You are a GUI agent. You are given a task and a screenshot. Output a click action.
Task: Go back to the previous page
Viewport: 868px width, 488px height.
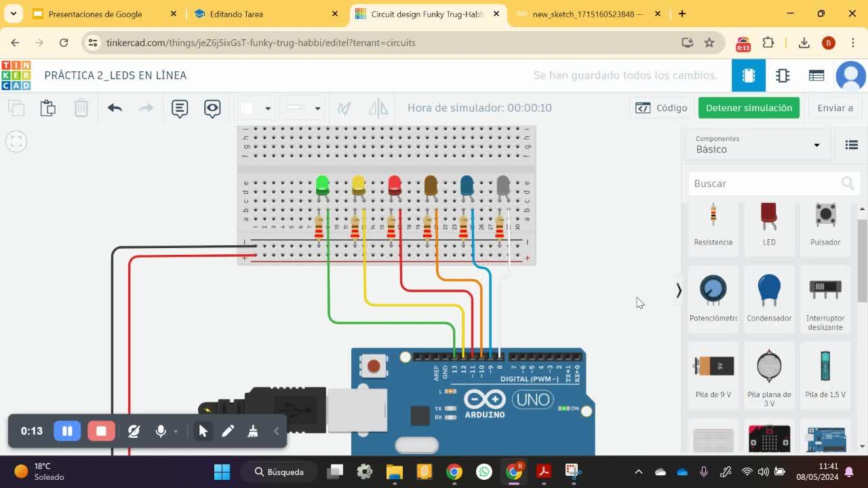click(x=15, y=43)
